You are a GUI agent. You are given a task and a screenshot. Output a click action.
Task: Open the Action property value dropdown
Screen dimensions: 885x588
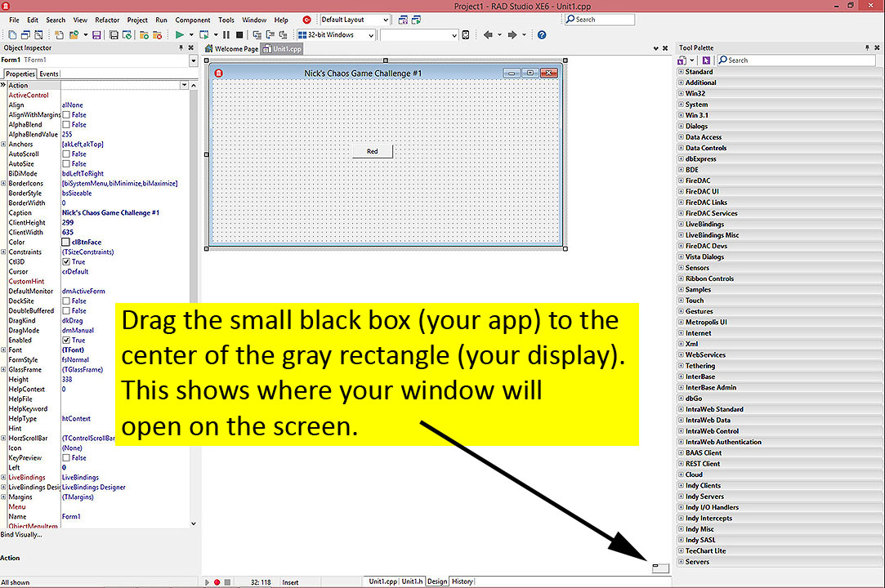184,85
